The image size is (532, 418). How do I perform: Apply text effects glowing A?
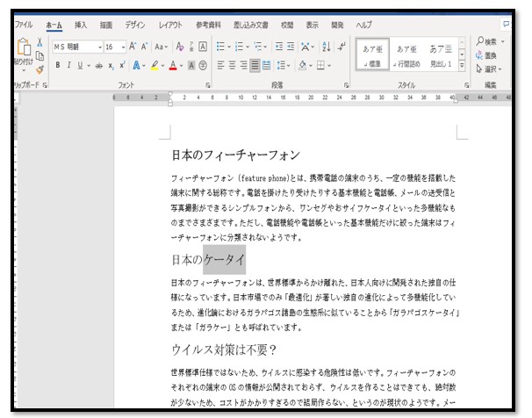click(x=136, y=65)
